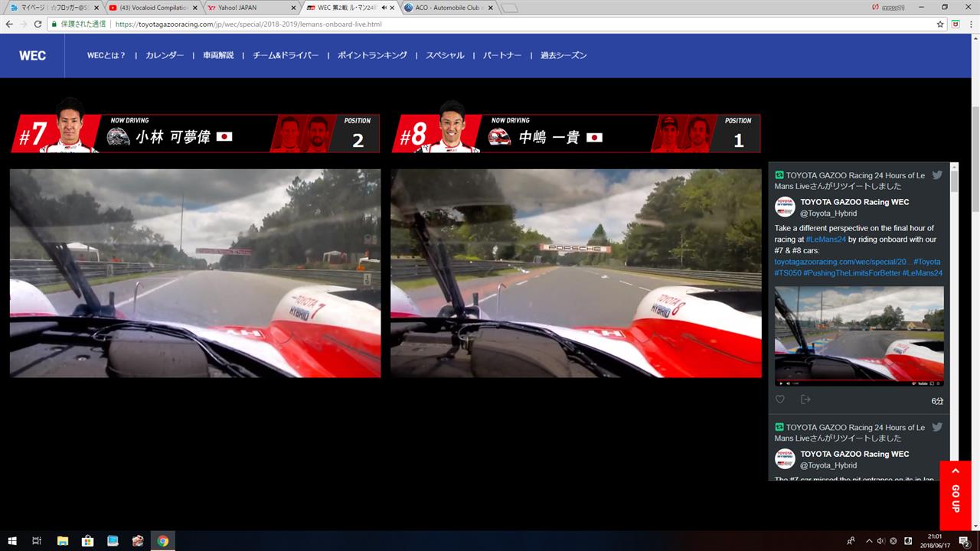980x551 pixels.
Task: Open the 過去シーズン menu item
Action: click(563, 55)
